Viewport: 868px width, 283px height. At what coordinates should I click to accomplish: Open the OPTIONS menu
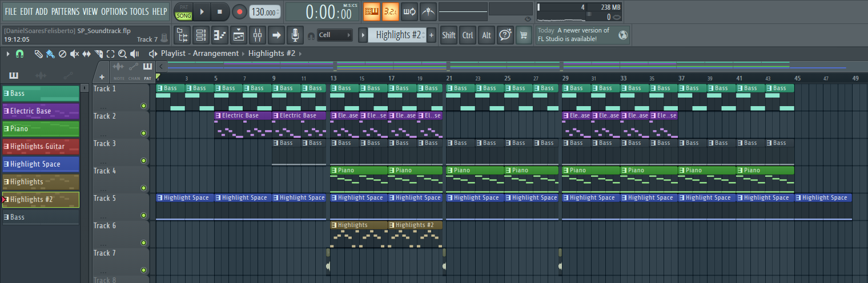click(x=114, y=11)
